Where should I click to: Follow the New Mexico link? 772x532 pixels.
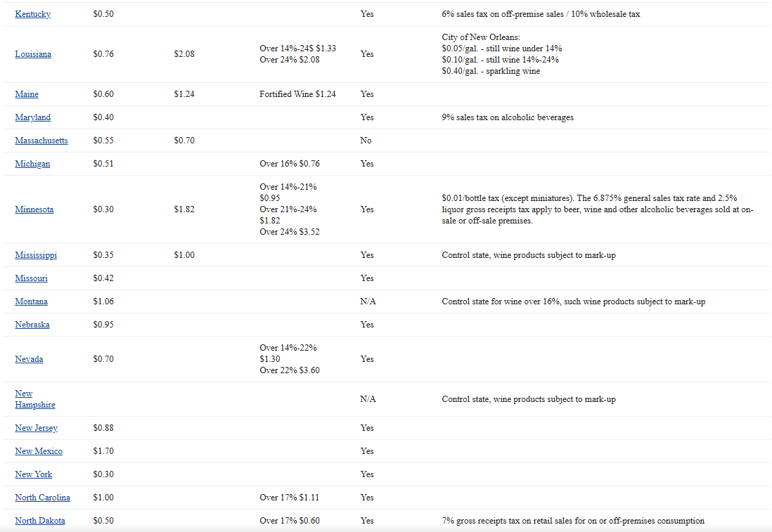coord(39,451)
